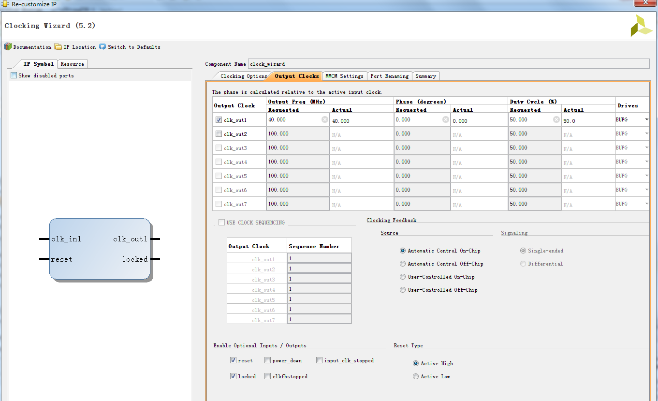
Task: Click the IP Location folder icon
Action: (58, 47)
